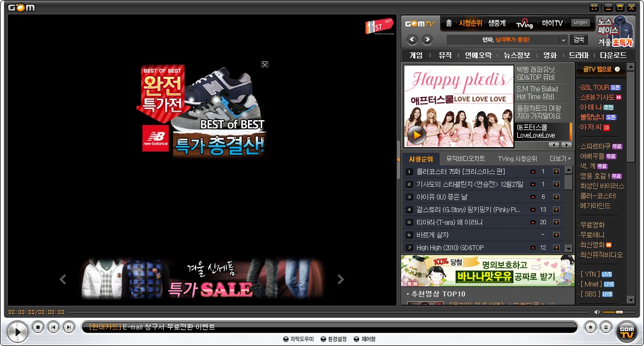This screenshot has height=346, width=644.
Task: Collapse GOM TV panel with splitter arrow
Action: click(398, 159)
